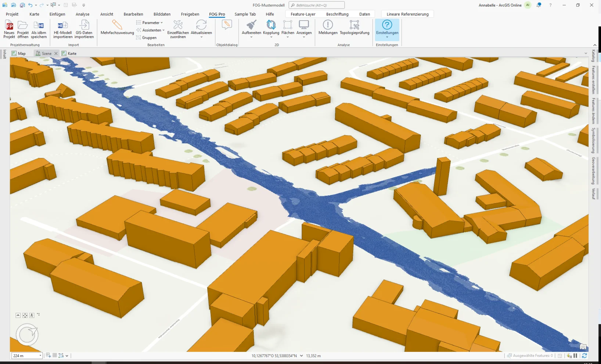The height and width of the screenshot is (364, 601).
Task: Open the Geoverarbeitung pane
Action: 593,171
